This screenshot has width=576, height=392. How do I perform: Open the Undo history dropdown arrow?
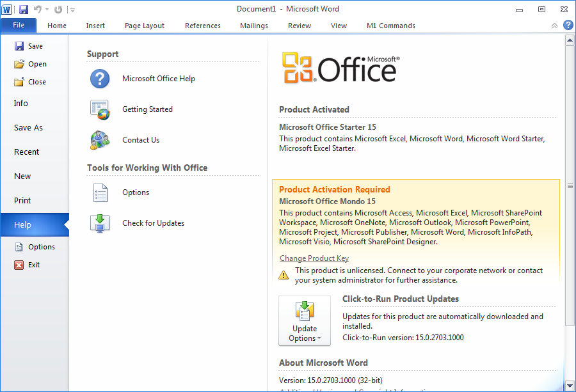tap(47, 10)
